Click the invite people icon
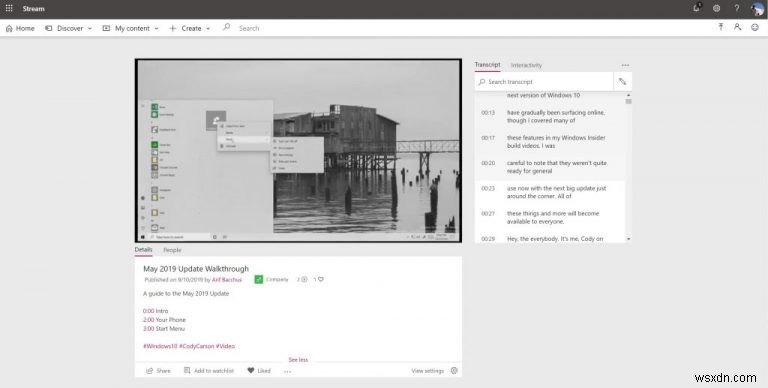 737,27
